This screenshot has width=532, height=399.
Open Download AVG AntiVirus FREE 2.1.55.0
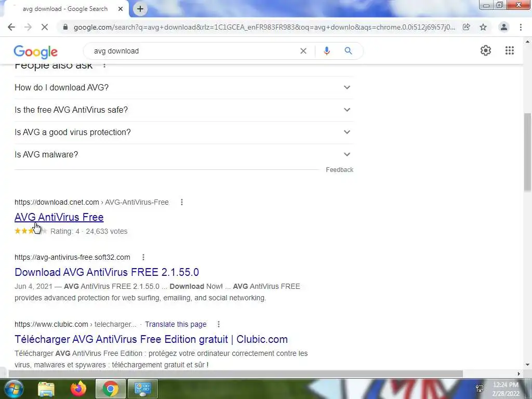click(107, 272)
